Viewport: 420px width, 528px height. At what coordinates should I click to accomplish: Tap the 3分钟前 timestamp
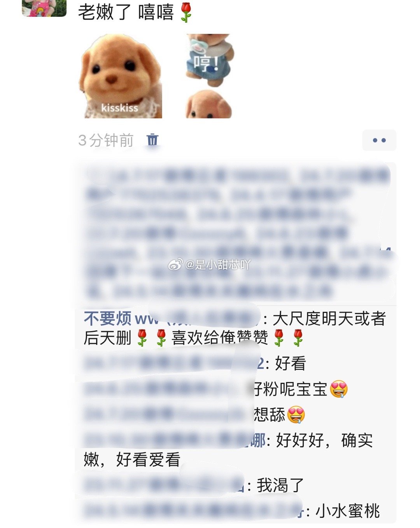pos(106,140)
